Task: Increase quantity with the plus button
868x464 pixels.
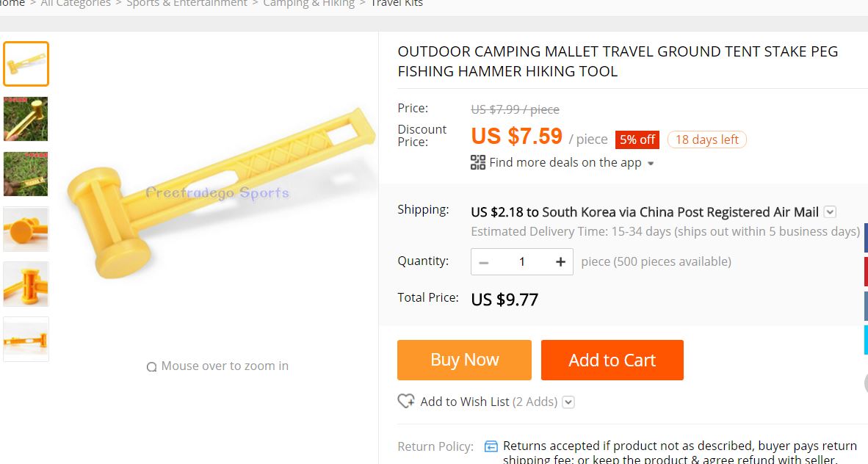Action: click(x=560, y=262)
